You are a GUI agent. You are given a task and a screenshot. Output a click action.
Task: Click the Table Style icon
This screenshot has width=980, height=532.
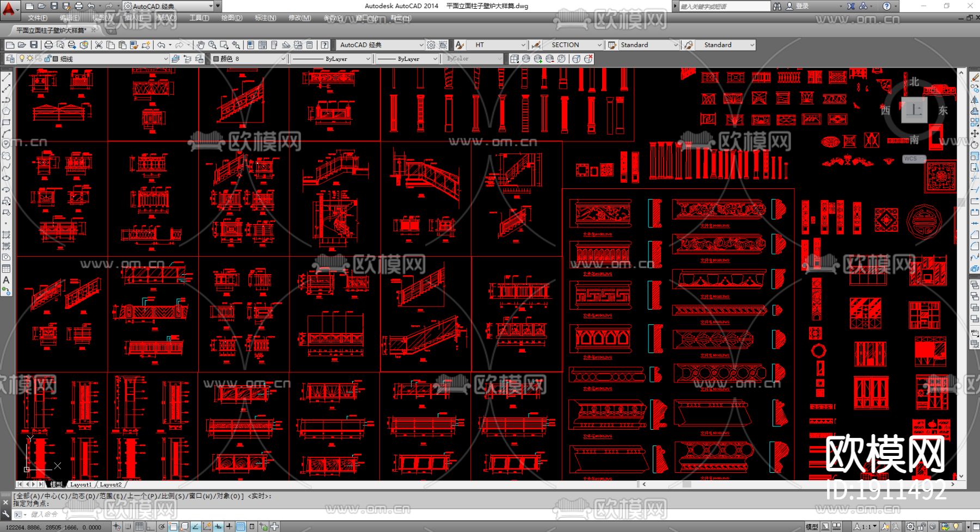click(x=612, y=45)
